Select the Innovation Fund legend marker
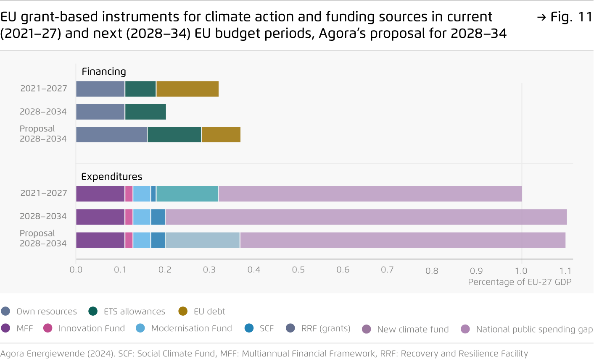This screenshot has height=364, width=594. pos(48,328)
